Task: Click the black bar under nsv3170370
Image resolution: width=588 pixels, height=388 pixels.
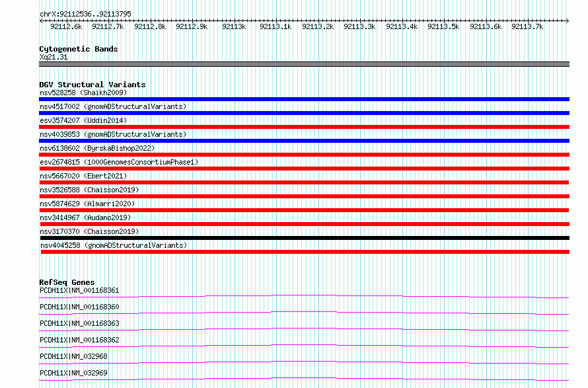Action: coord(305,238)
